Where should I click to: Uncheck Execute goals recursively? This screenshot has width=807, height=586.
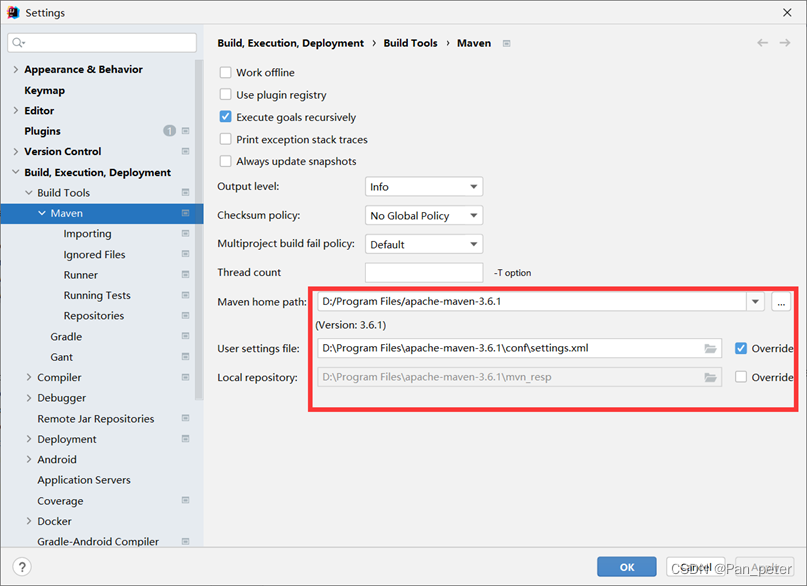click(x=225, y=117)
